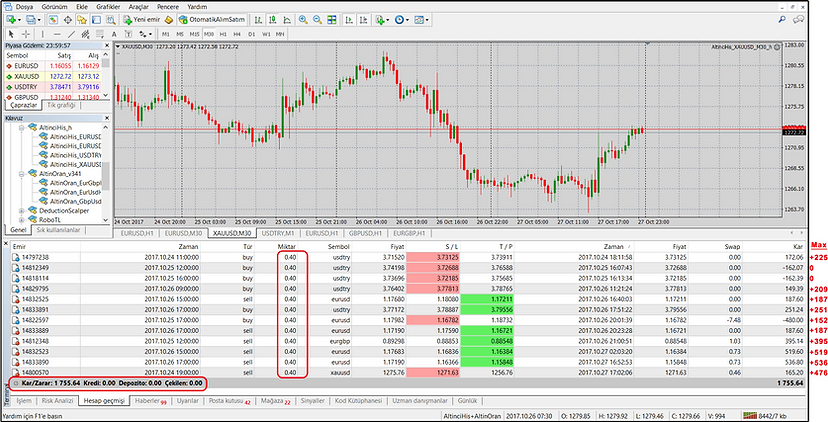The height and width of the screenshot is (422, 828).
Task: Click the Profiles toolbar icon
Action: click(x=31, y=20)
